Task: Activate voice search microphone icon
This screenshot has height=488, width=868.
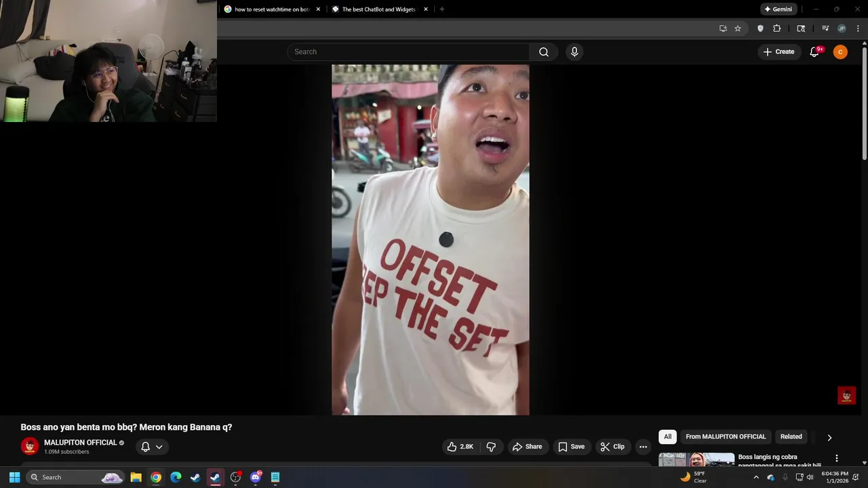Action: [574, 52]
